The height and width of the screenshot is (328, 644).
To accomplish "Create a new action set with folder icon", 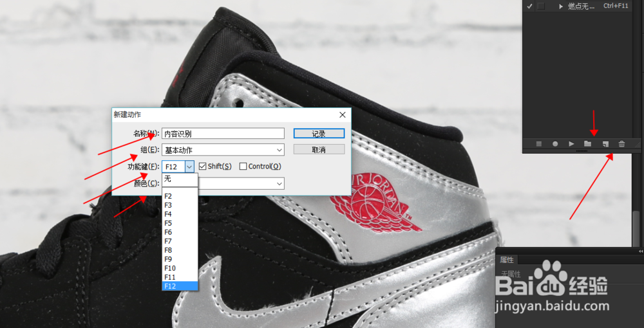I will (588, 144).
